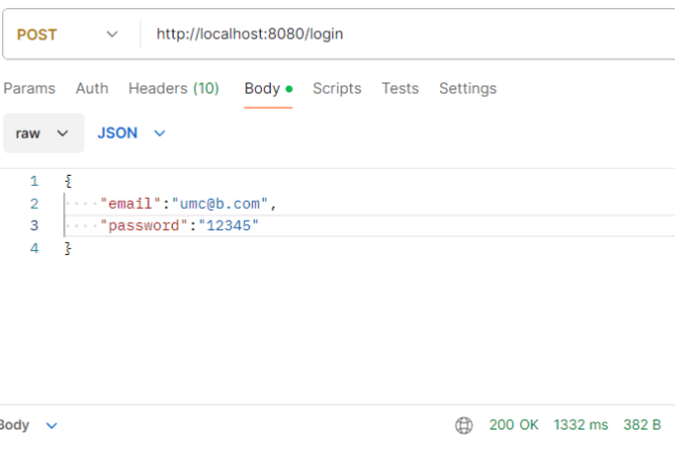Switch to the Params tab
Image resolution: width=675 pixels, height=450 pixels.
pos(29,88)
